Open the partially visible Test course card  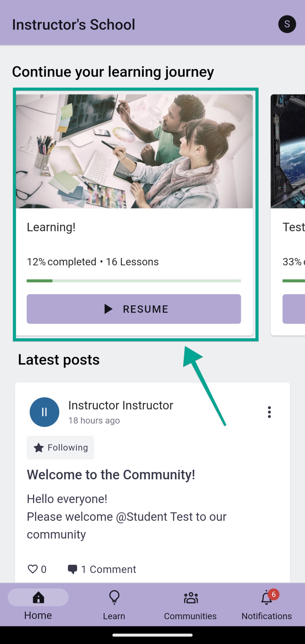[x=288, y=215]
